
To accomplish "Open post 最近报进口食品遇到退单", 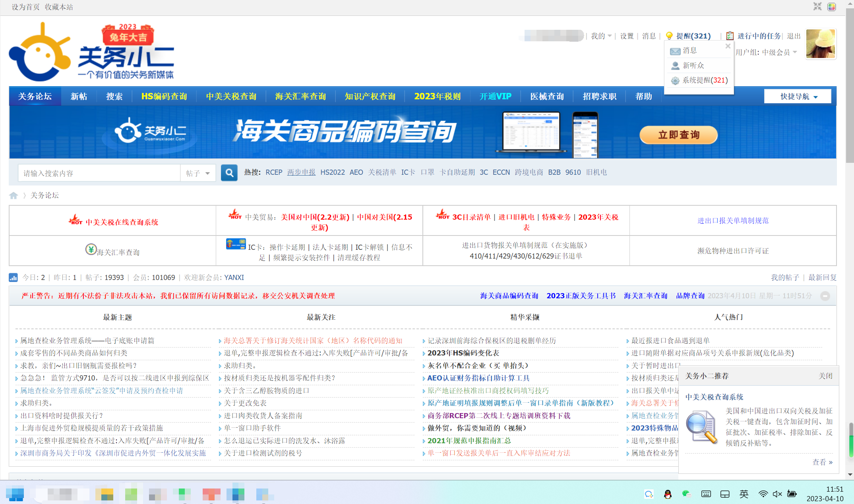I will pyautogui.click(x=670, y=341).
